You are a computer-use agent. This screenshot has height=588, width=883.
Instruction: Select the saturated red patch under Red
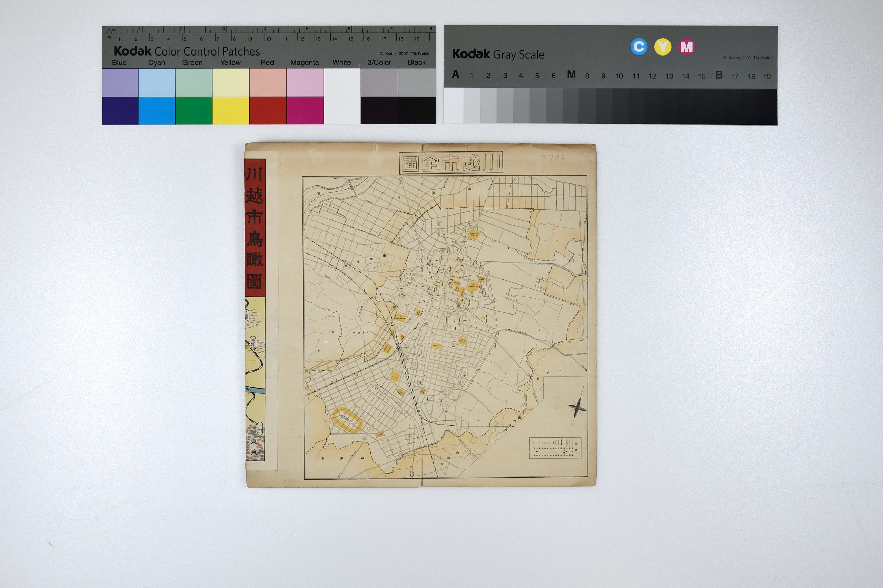[268, 111]
